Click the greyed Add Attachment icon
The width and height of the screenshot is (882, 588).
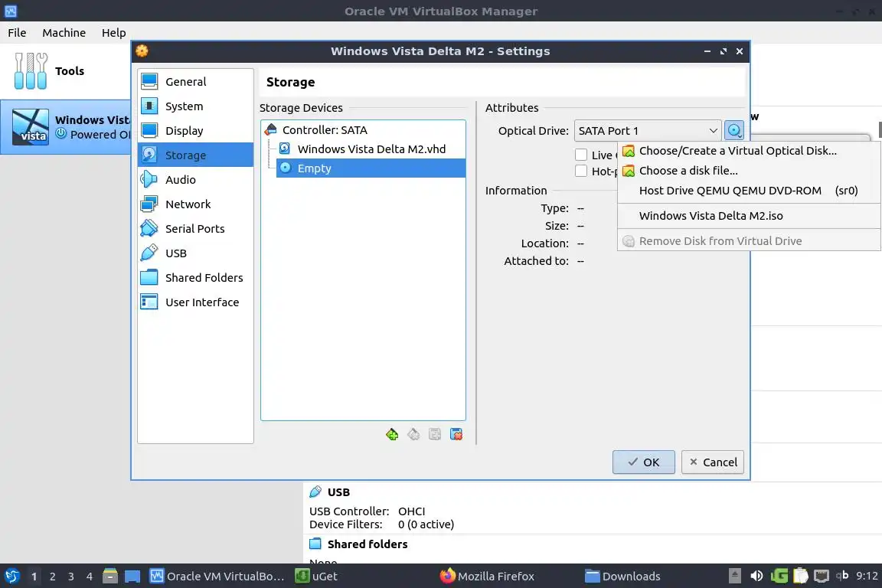tap(435, 434)
